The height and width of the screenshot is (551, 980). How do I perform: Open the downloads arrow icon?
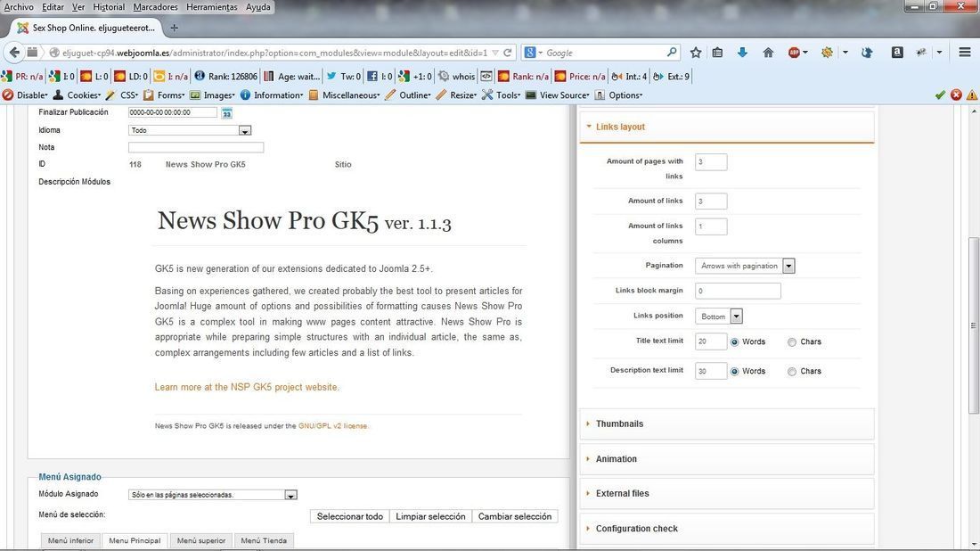pos(742,53)
